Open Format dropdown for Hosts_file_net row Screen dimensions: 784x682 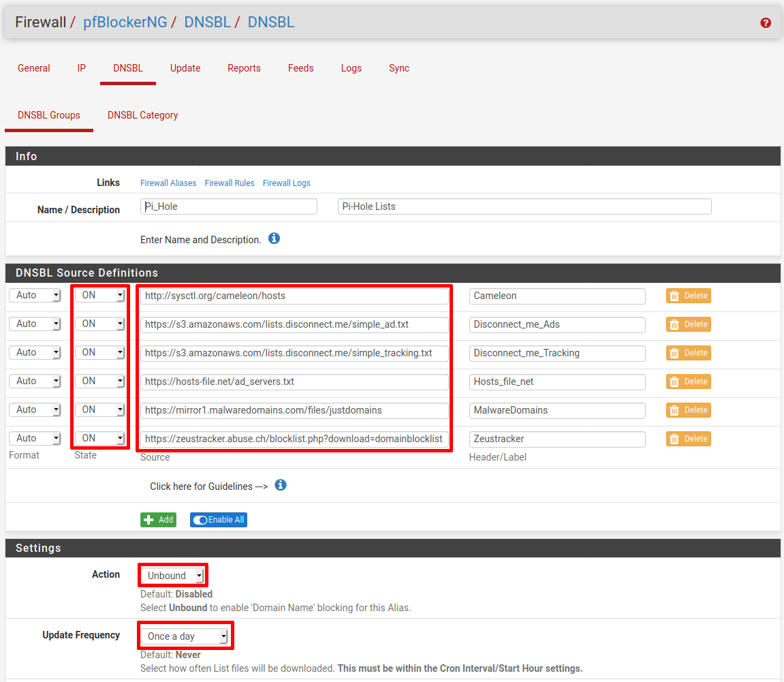(x=35, y=381)
